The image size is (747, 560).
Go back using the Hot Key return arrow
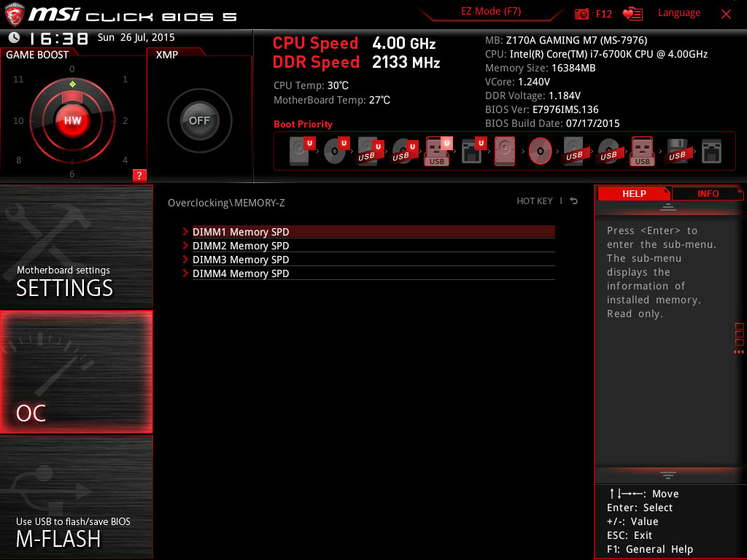(574, 201)
